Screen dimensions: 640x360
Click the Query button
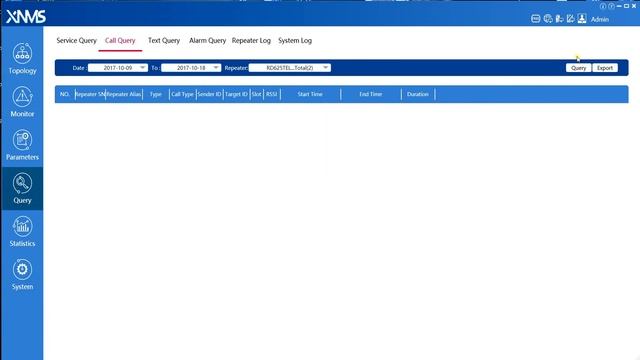[578, 68]
